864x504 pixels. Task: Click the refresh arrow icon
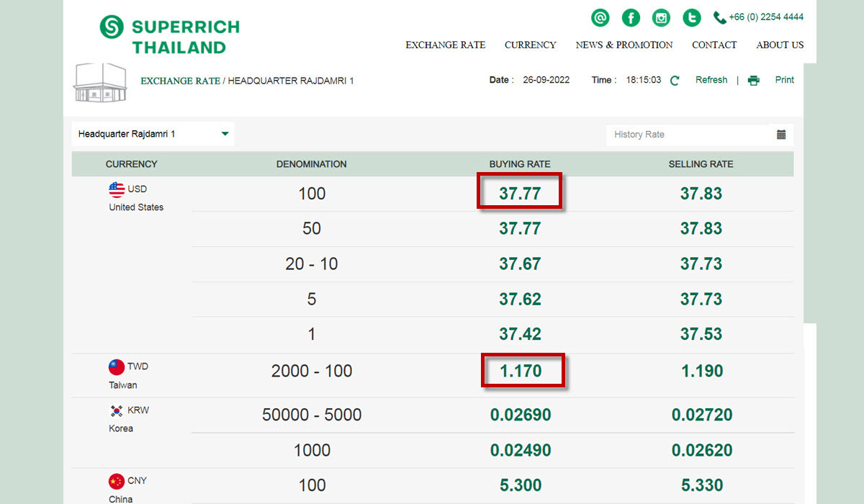pyautogui.click(x=675, y=81)
